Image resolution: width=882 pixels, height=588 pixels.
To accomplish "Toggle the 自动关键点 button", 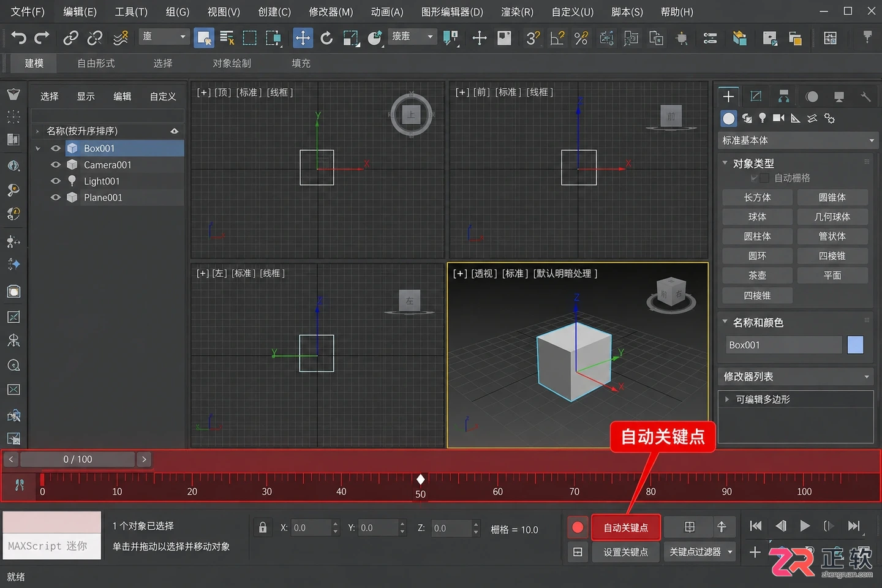I will coord(626,527).
